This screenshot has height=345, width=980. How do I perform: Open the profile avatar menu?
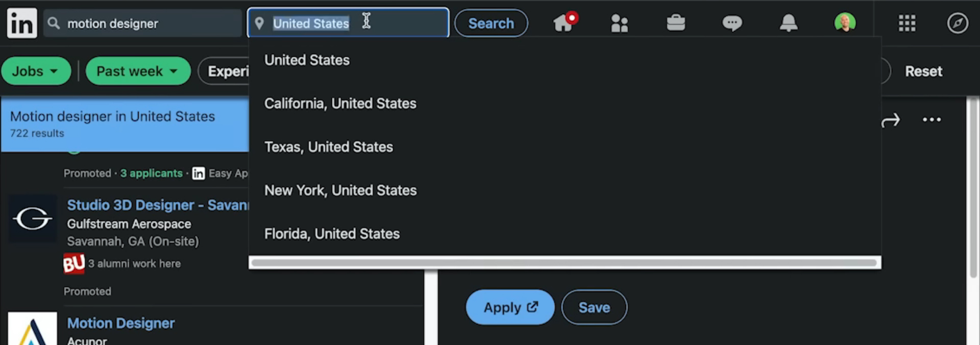pos(845,23)
